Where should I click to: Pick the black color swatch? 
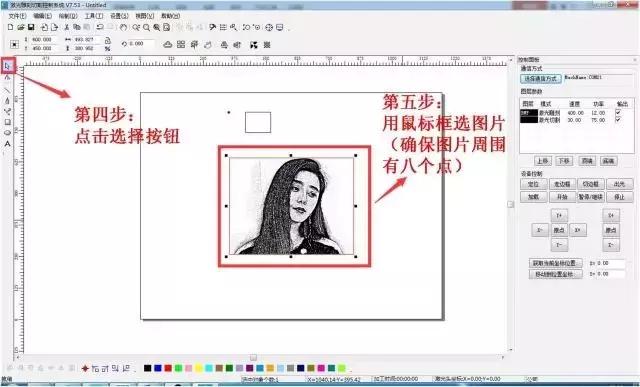(x=147, y=368)
